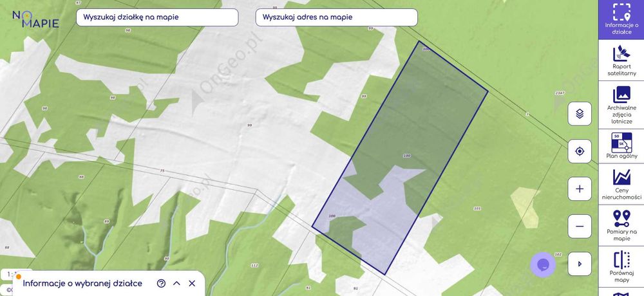Viewport: 644px width, 296px height.
Task: Open the chat bubble widget
Action: click(x=542, y=264)
